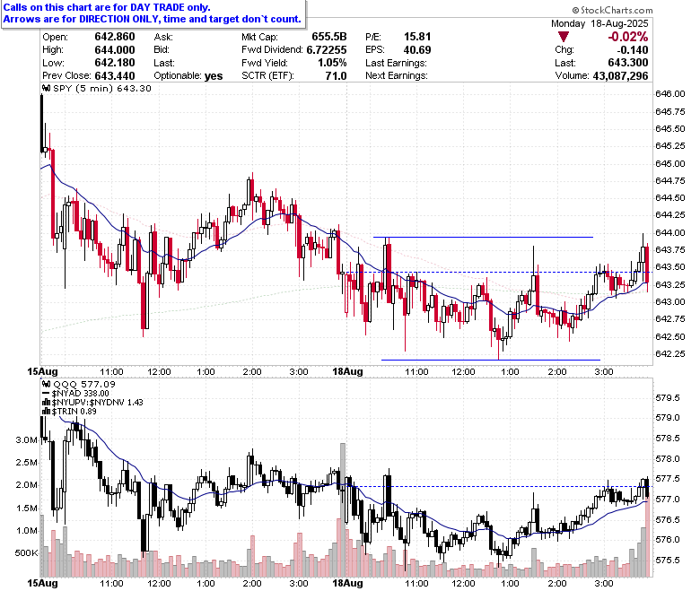Click the $TRIN bar icon in legend

(46, 412)
